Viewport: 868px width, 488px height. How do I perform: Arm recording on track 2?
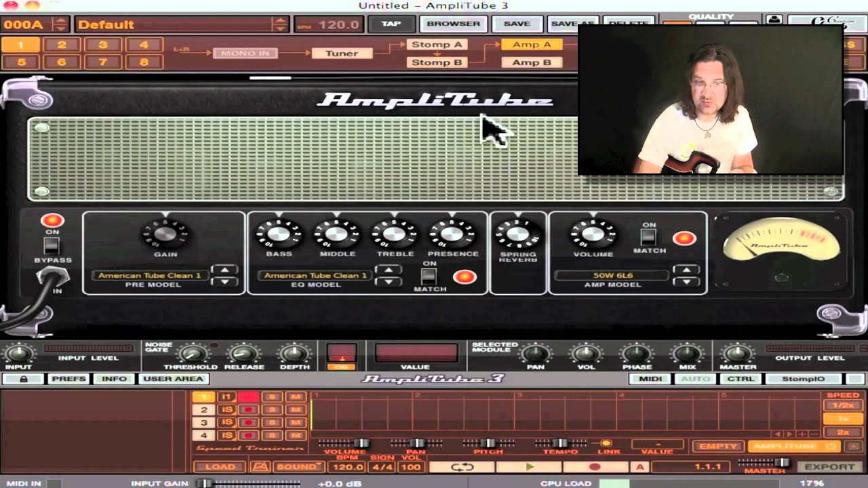tap(248, 410)
